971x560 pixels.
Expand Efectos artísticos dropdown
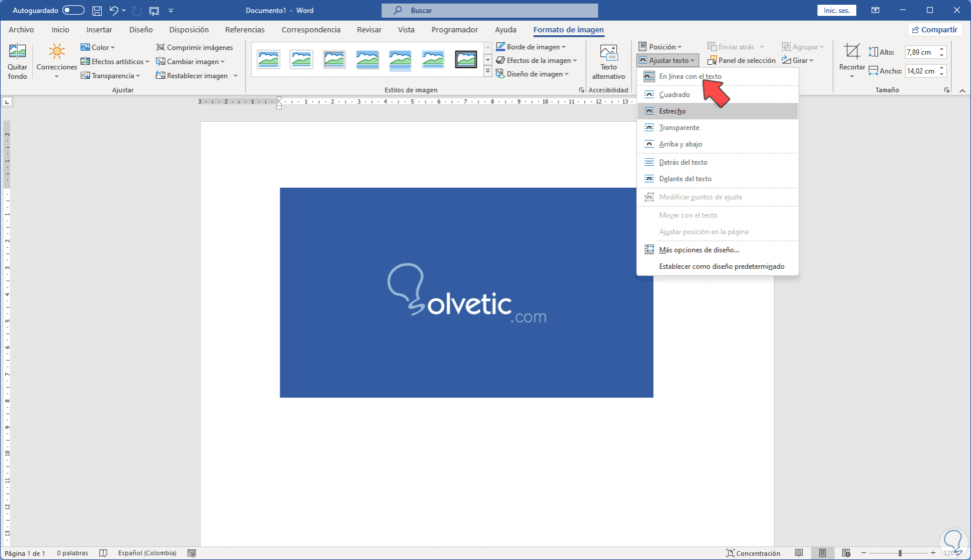click(x=115, y=61)
